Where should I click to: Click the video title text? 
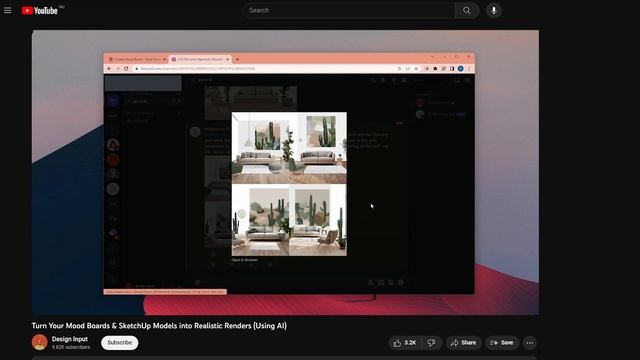click(159, 326)
